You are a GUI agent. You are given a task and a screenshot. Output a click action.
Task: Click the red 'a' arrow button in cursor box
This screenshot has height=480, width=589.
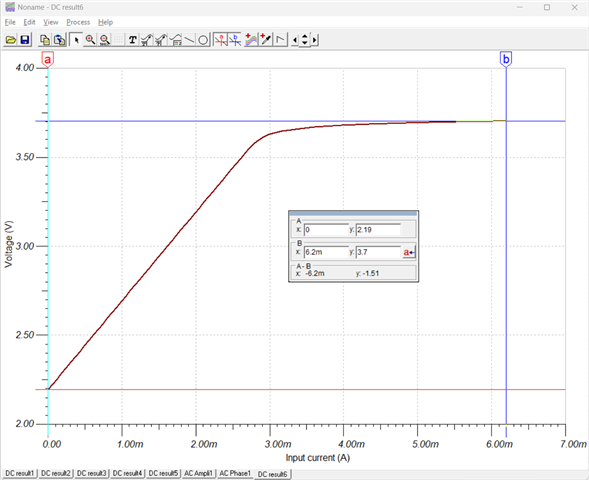click(409, 252)
